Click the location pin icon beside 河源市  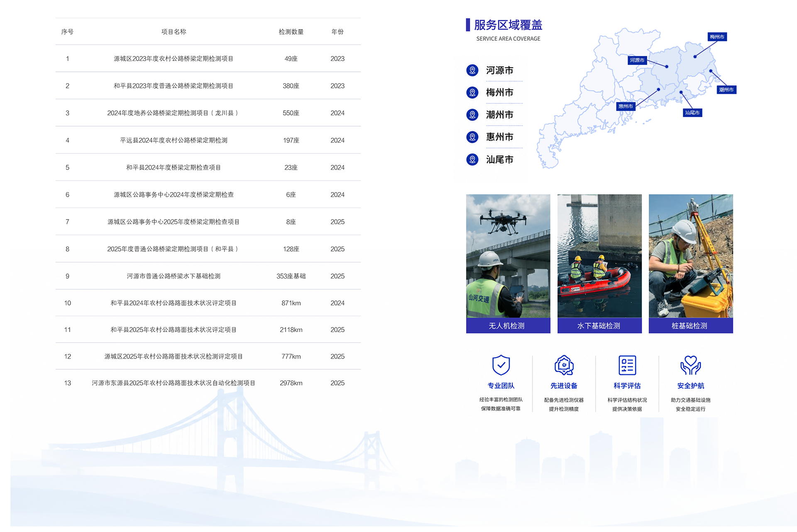point(472,70)
